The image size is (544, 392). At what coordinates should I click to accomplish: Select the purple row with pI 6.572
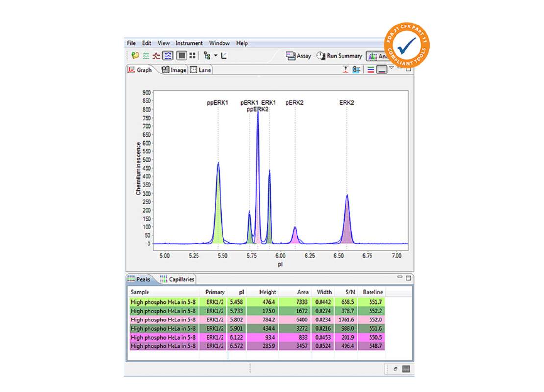(x=257, y=346)
